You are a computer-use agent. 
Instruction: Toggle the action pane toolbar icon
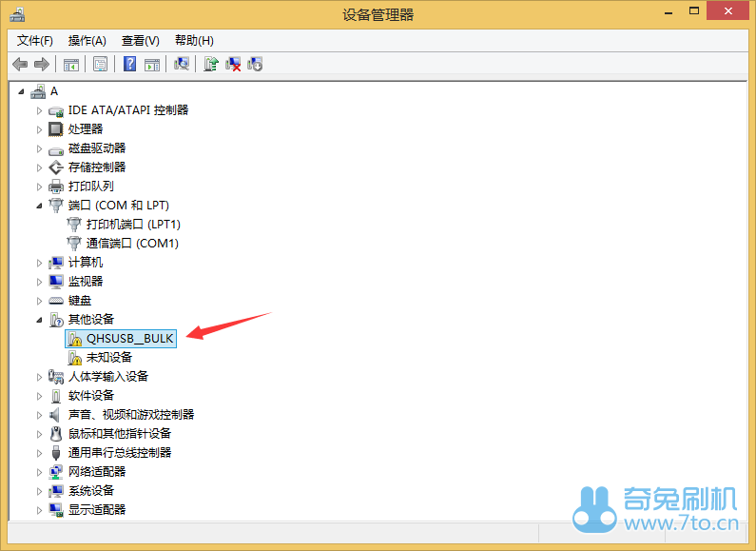click(152, 64)
